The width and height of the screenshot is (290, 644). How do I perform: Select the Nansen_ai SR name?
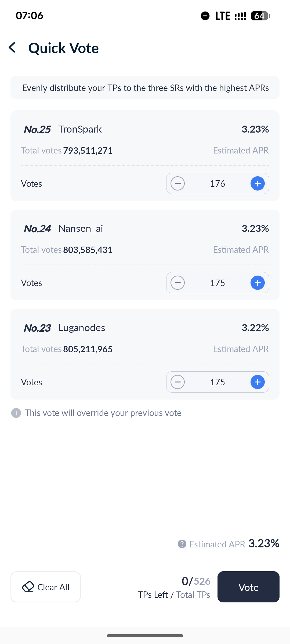81,229
